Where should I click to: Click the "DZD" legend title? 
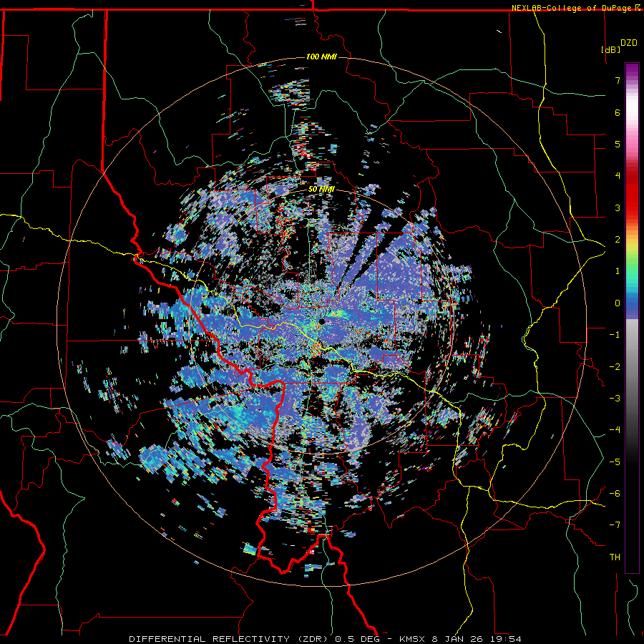628,43
